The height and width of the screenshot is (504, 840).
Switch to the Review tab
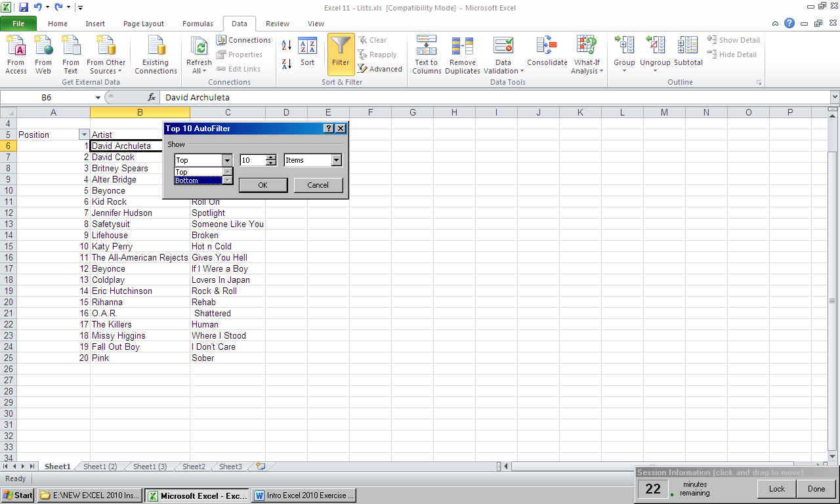(x=278, y=24)
